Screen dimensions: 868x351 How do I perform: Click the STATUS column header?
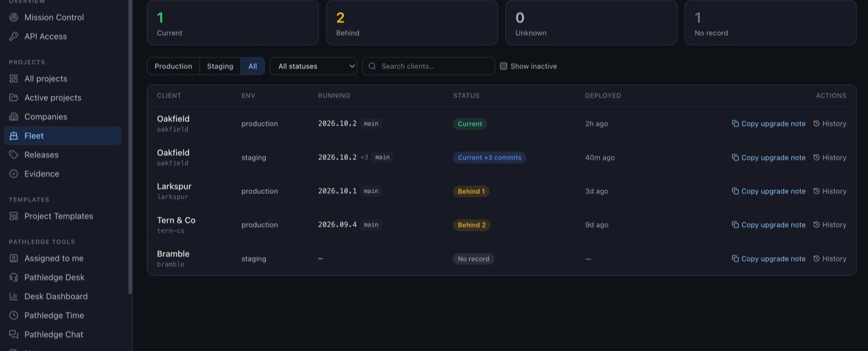pyautogui.click(x=466, y=95)
